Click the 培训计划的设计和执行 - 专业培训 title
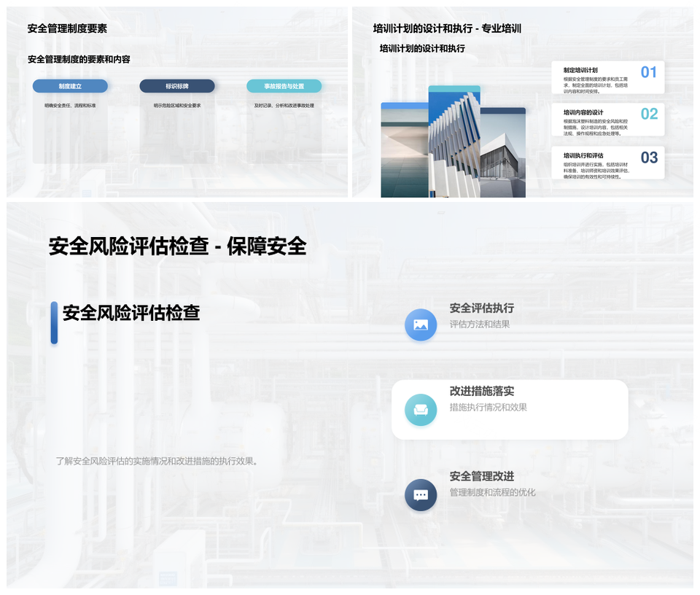The height and width of the screenshot is (595, 700). tap(446, 29)
